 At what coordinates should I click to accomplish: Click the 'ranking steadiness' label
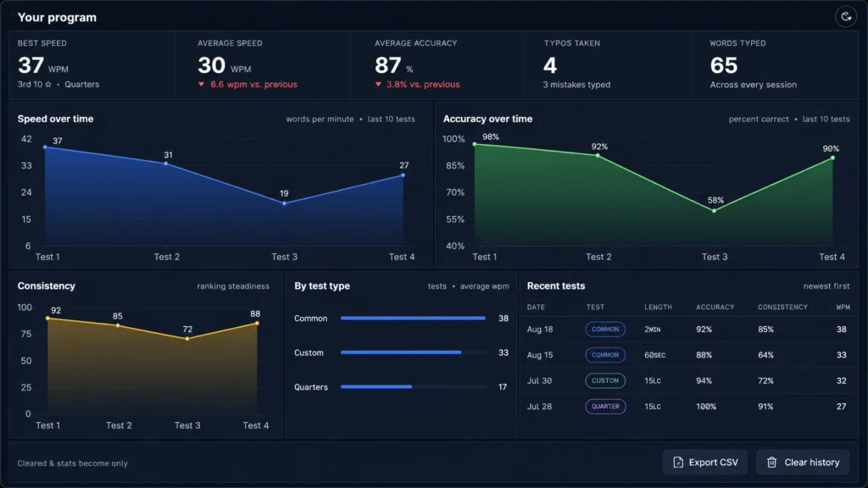pyautogui.click(x=233, y=286)
